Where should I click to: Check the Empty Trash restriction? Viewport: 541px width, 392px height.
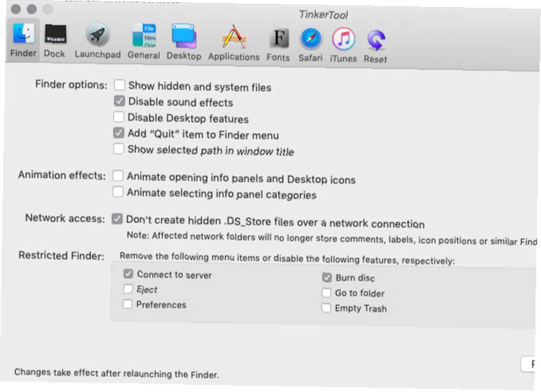click(x=326, y=307)
